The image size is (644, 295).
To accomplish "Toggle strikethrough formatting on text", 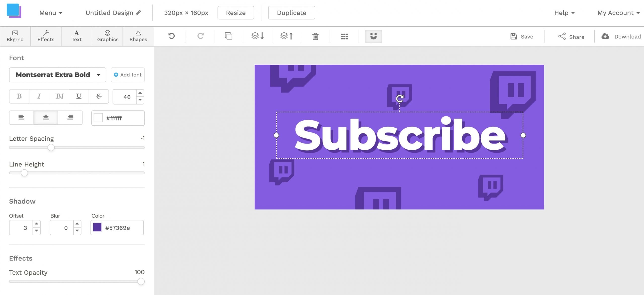I will 98,96.
